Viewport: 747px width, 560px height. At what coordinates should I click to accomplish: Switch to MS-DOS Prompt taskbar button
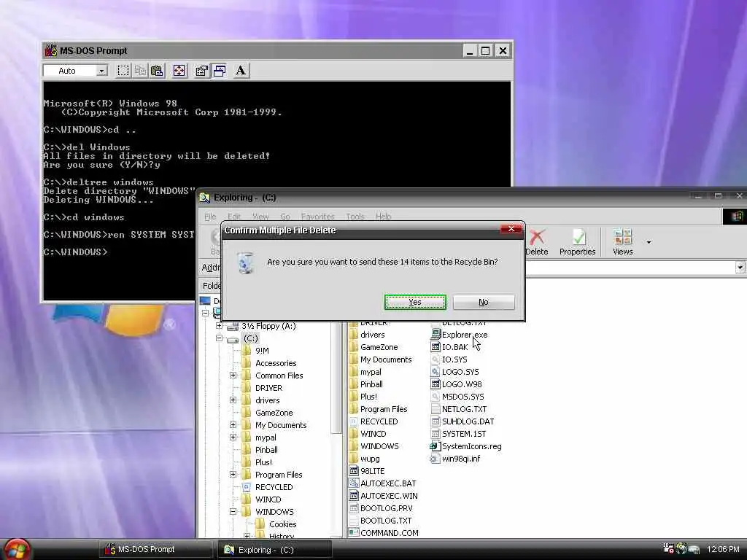click(155, 550)
